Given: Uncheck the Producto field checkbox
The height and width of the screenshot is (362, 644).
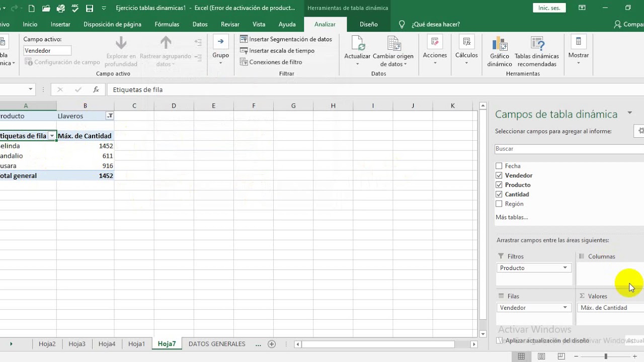Looking at the screenshot, I should 499,185.
